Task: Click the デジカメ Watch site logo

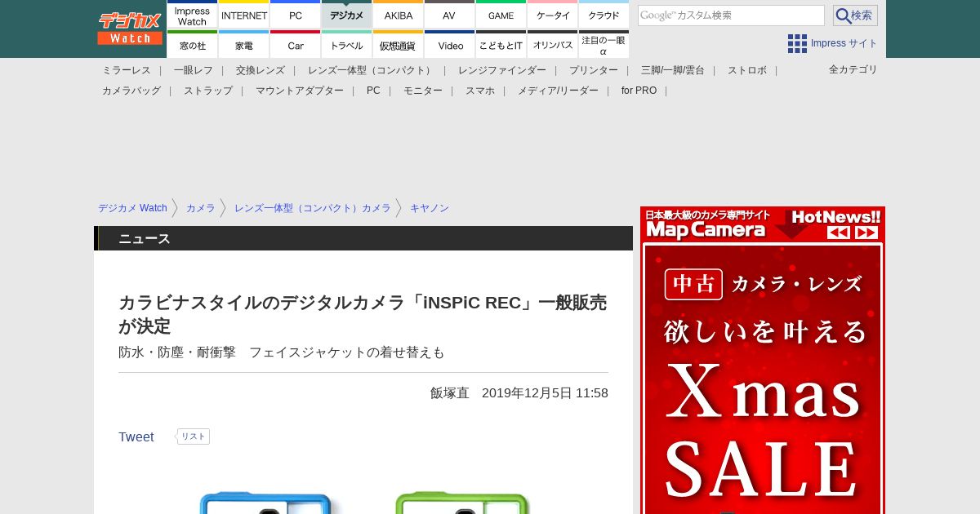Action: coord(130,29)
